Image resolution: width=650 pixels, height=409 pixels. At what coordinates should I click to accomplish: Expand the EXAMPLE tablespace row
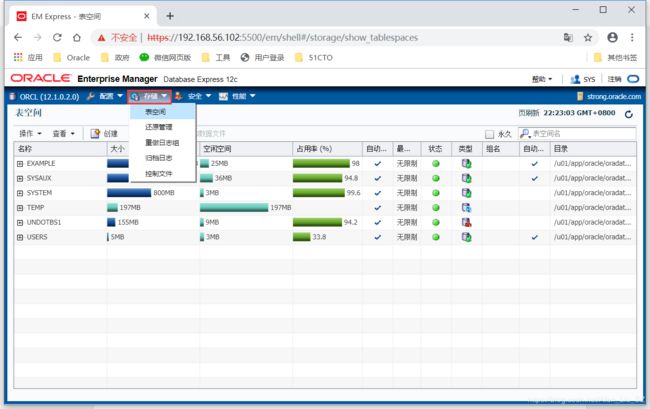click(x=20, y=164)
